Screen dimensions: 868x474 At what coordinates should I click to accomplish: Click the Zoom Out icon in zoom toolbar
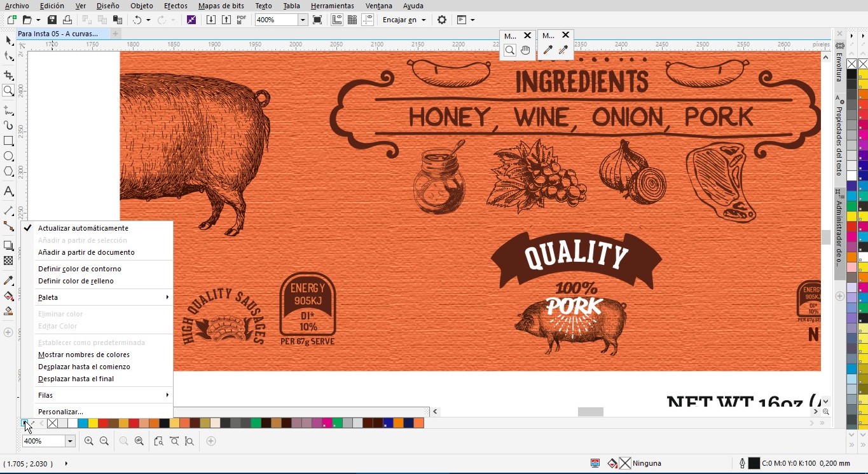point(104,441)
